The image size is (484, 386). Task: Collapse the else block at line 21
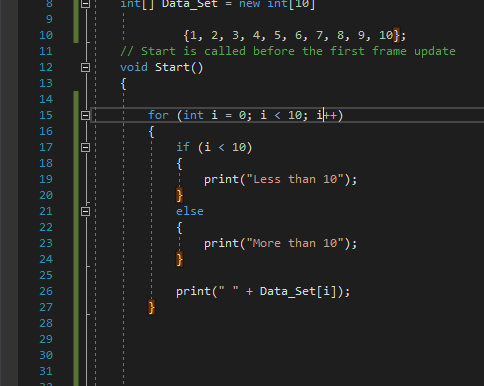point(85,211)
